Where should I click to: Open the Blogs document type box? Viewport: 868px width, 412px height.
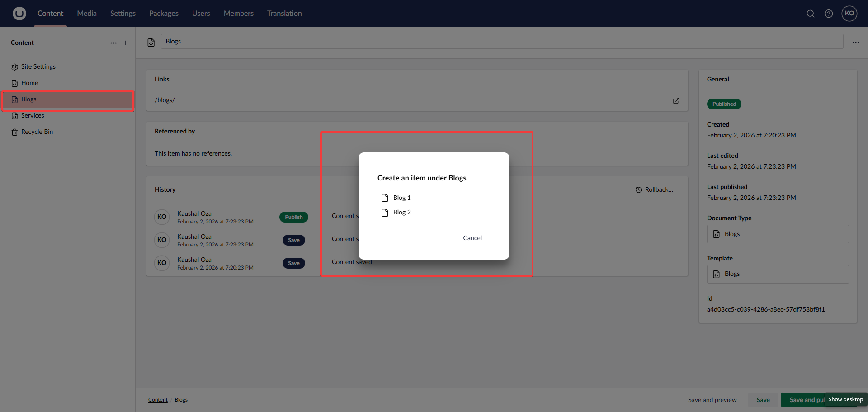point(778,234)
